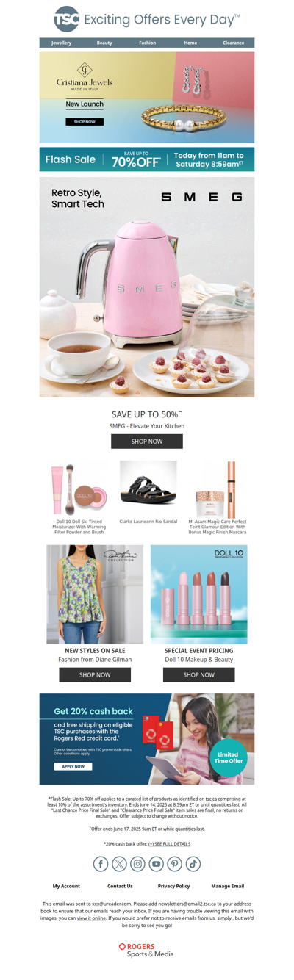Open the X (Twitter) social icon
Viewport: 294px width, 980px height.
click(x=119, y=864)
